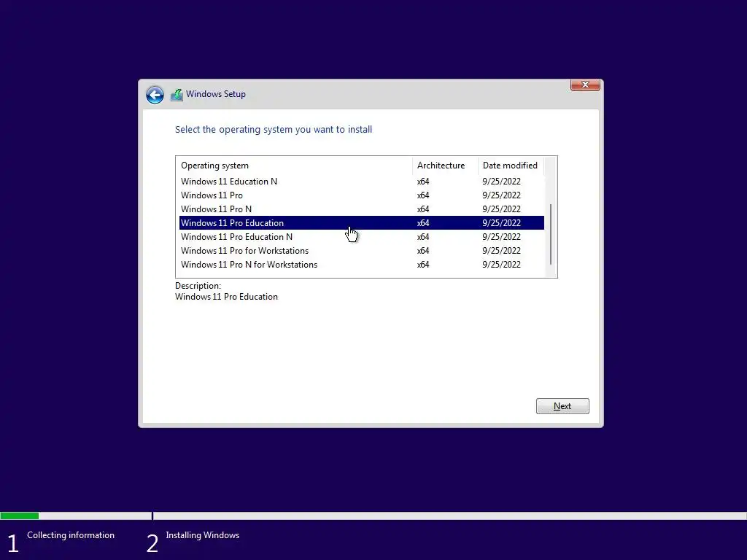Click the edition list scrollbar thumb

(551, 234)
